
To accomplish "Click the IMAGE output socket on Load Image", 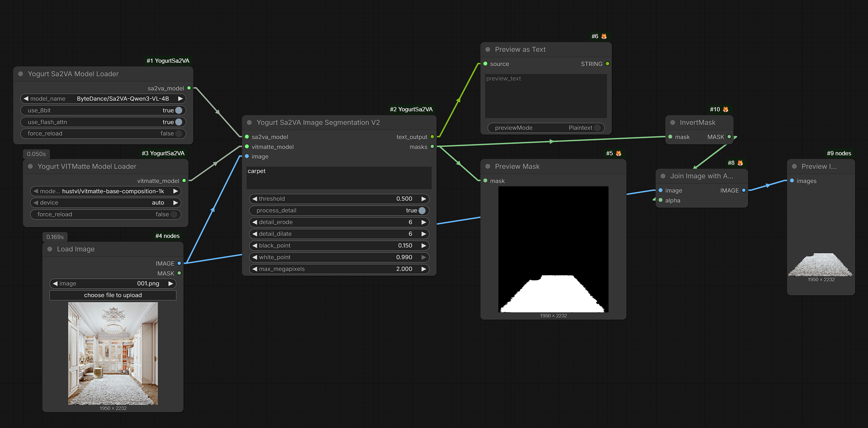I will pyautogui.click(x=179, y=263).
